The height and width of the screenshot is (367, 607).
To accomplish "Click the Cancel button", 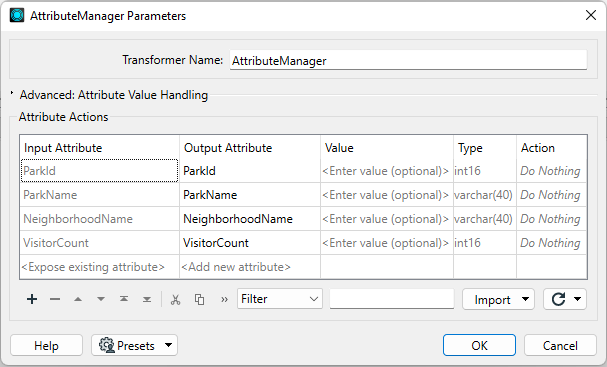I will (x=560, y=345).
